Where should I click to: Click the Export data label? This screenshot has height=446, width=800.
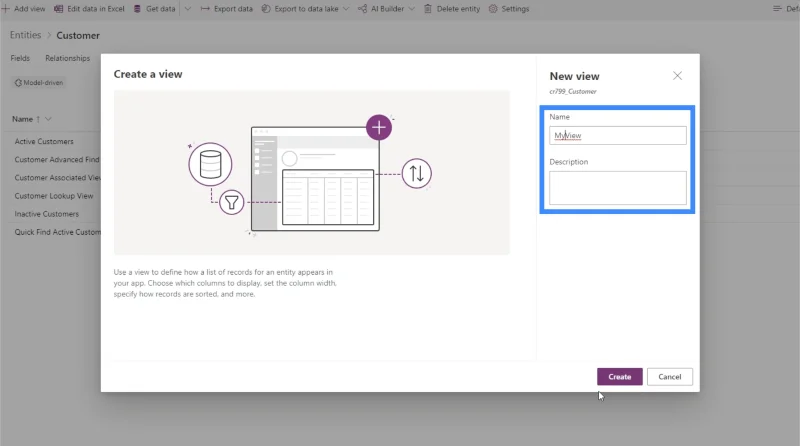pyautogui.click(x=233, y=9)
